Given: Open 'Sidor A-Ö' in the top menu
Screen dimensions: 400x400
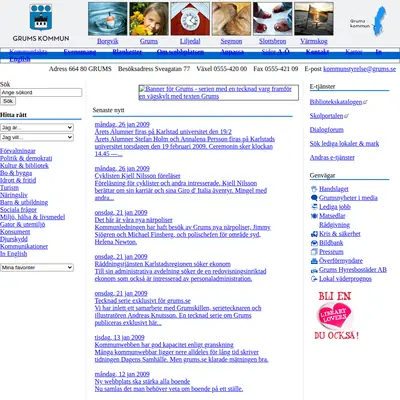Looking at the screenshot, I should (x=275, y=52).
